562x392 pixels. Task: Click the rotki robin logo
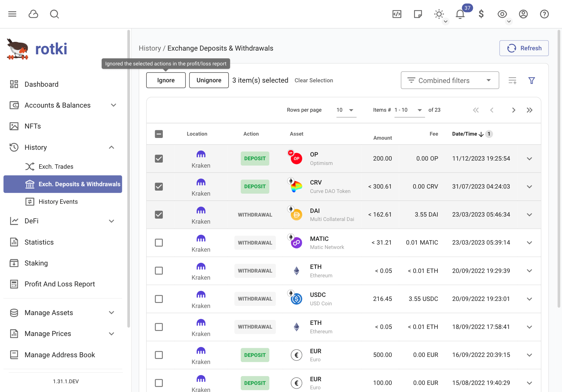click(x=18, y=49)
